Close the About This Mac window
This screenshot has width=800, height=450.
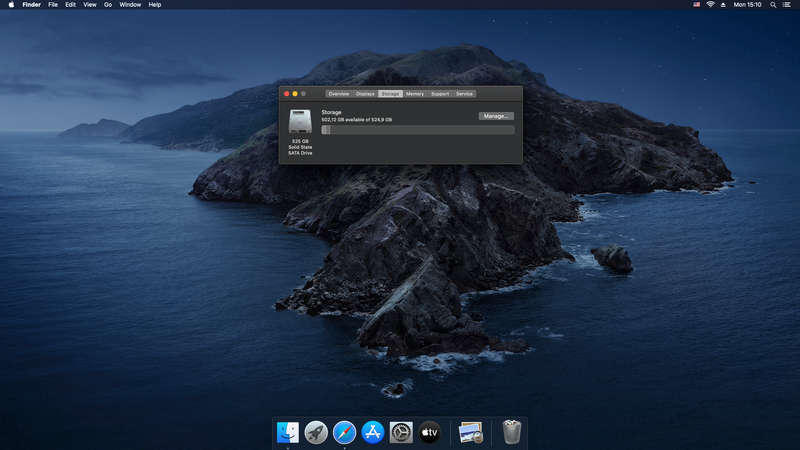pyautogui.click(x=287, y=94)
